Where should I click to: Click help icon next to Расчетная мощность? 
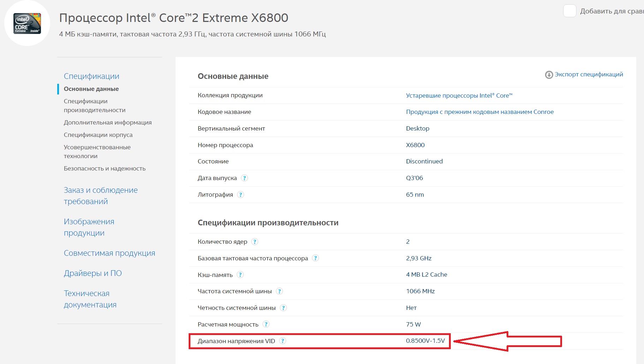tap(266, 324)
